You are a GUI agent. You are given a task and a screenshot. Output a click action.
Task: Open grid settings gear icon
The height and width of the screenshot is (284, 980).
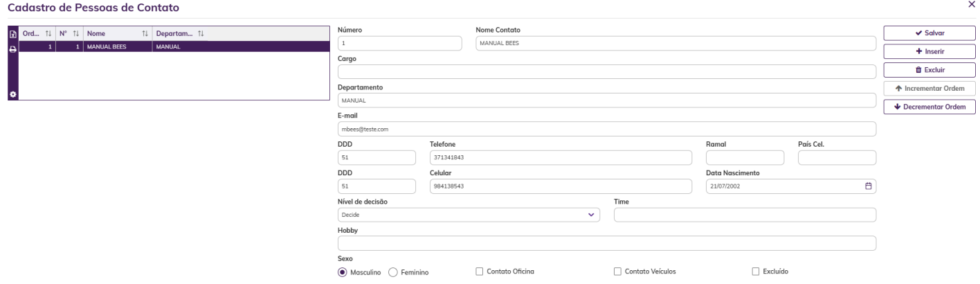click(12, 94)
